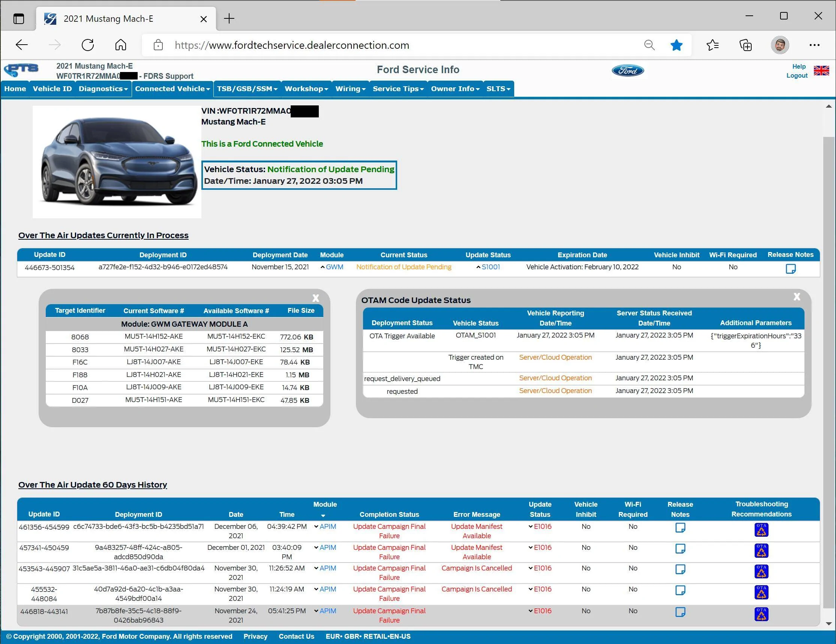Viewport: 836px width, 644px height.
Task: Open a new tab with plus icon
Action: (229, 18)
